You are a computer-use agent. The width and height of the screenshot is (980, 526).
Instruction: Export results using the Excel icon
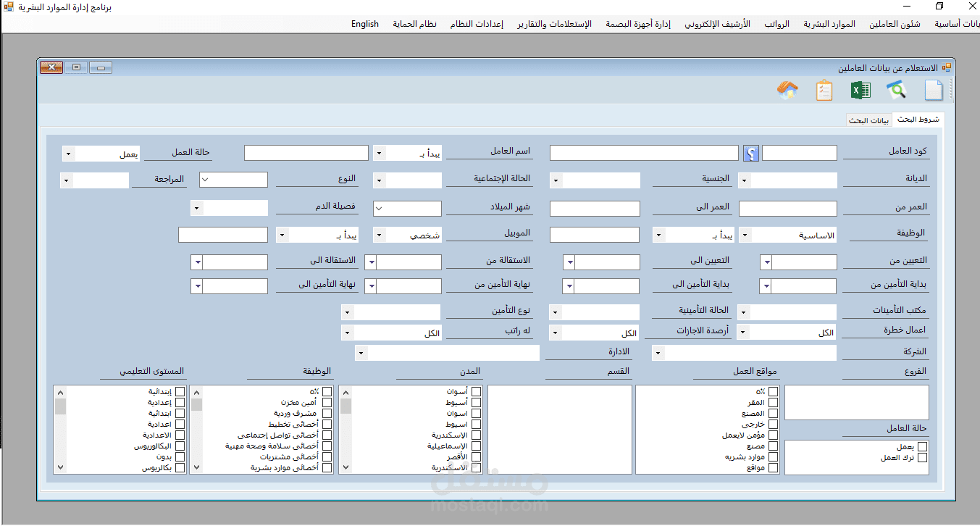coord(860,91)
